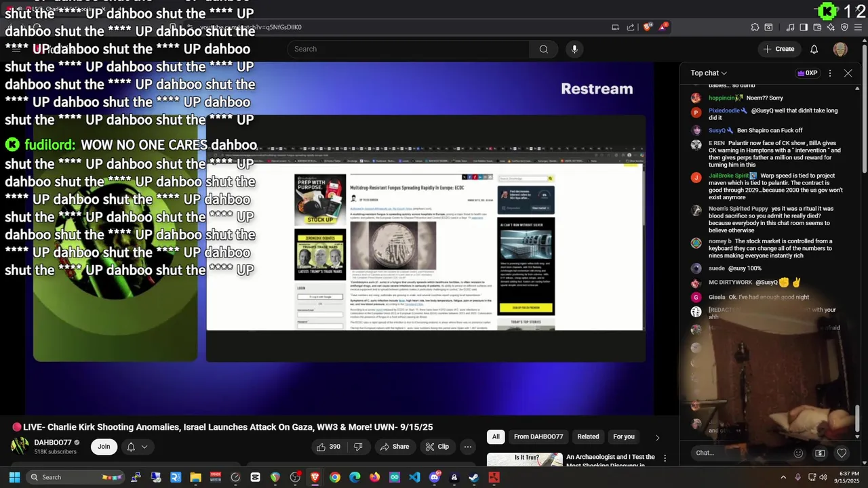Image resolution: width=868 pixels, height=488 pixels.
Task: Clip the live stream
Action: pyautogui.click(x=437, y=447)
